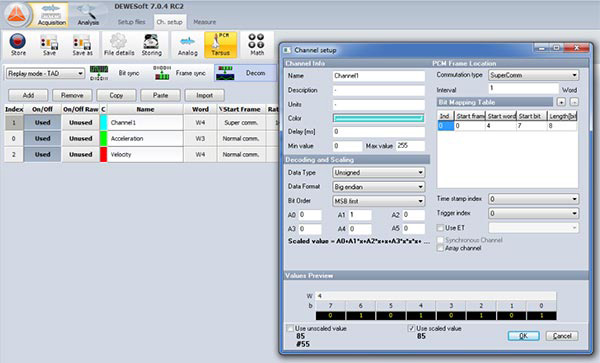Click the Store icon
The width and height of the screenshot is (600, 363).
click(x=18, y=45)
